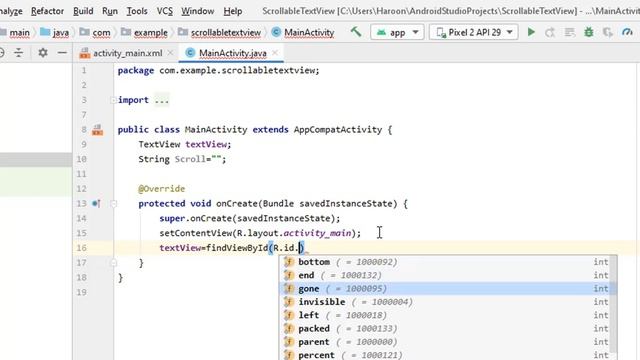This screenshot has height=360, width=640.
Task: Click the Scroll string variable
Action: pyautogui.click(x=190, y=159)
